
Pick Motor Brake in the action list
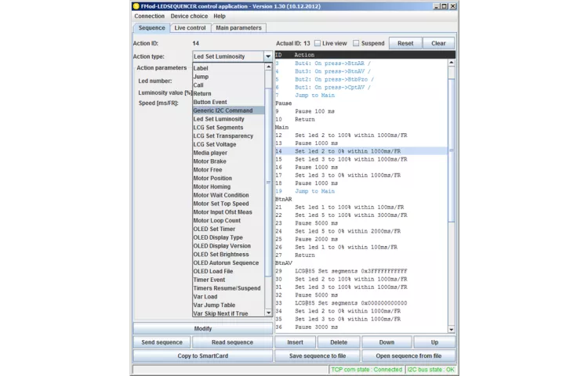(x=210, y=161)
